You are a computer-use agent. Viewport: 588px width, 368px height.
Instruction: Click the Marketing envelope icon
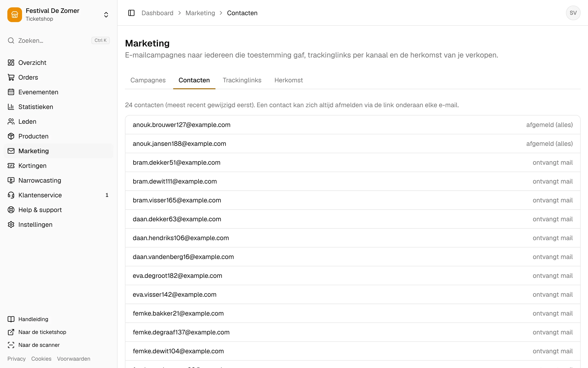pyautogui.click(x=11, y=151)
